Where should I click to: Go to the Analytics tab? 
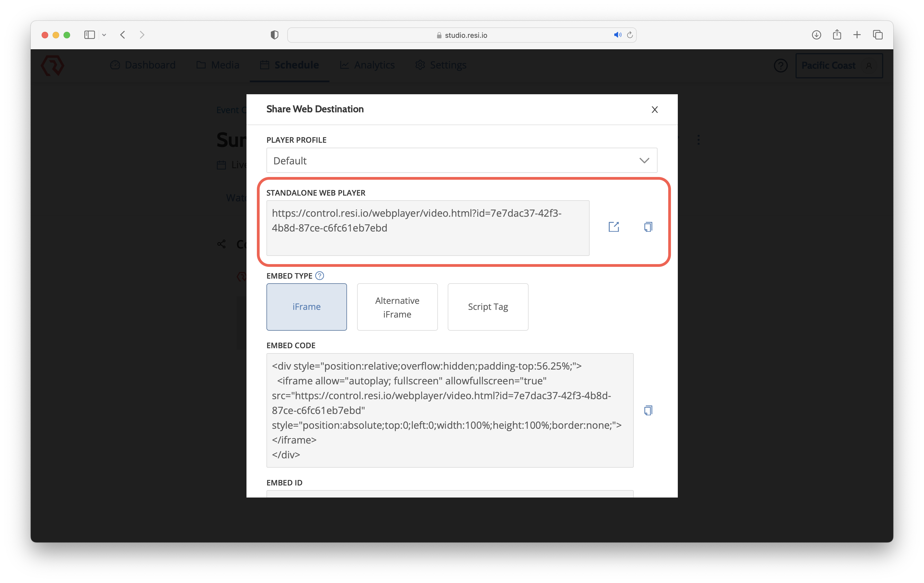(367, 65)
